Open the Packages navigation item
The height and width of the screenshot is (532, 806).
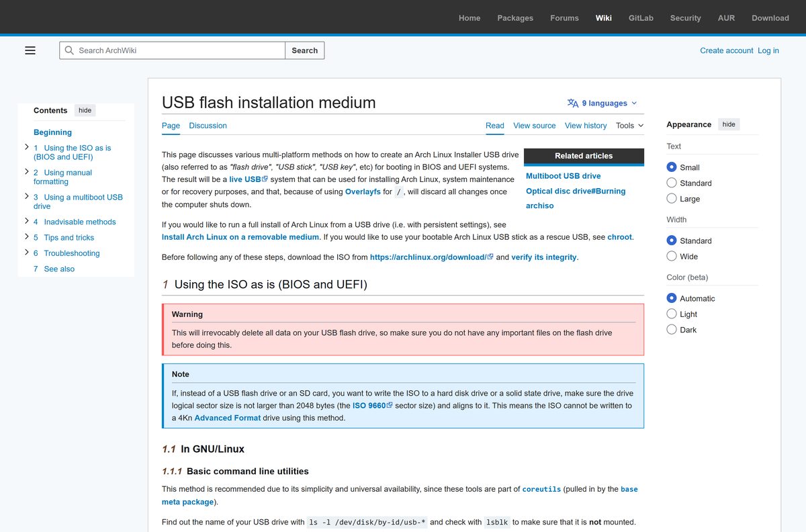[515, 18]
